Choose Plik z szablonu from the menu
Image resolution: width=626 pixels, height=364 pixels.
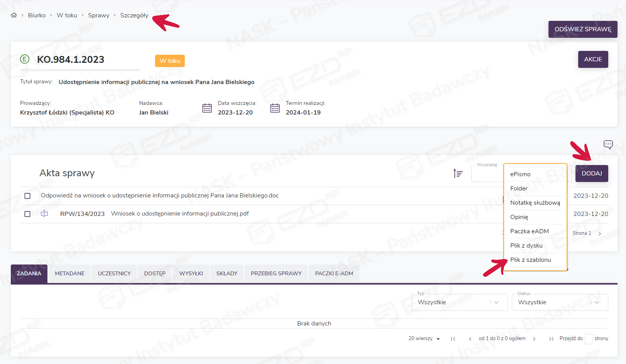pos(530,260)
